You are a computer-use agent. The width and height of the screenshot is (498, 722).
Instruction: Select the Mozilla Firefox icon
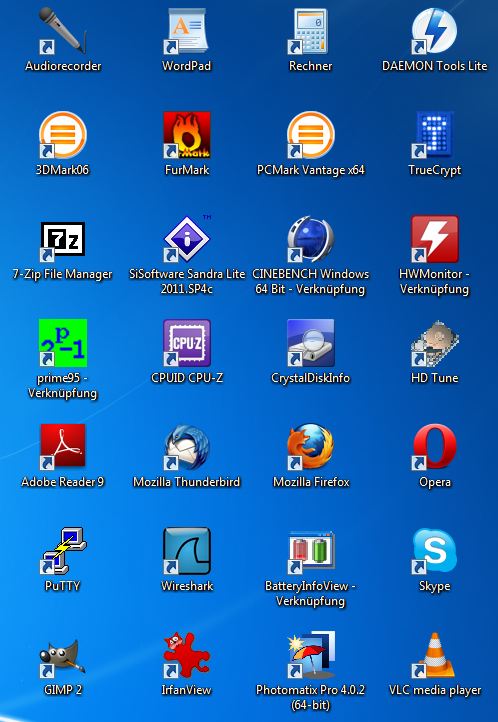310,447
